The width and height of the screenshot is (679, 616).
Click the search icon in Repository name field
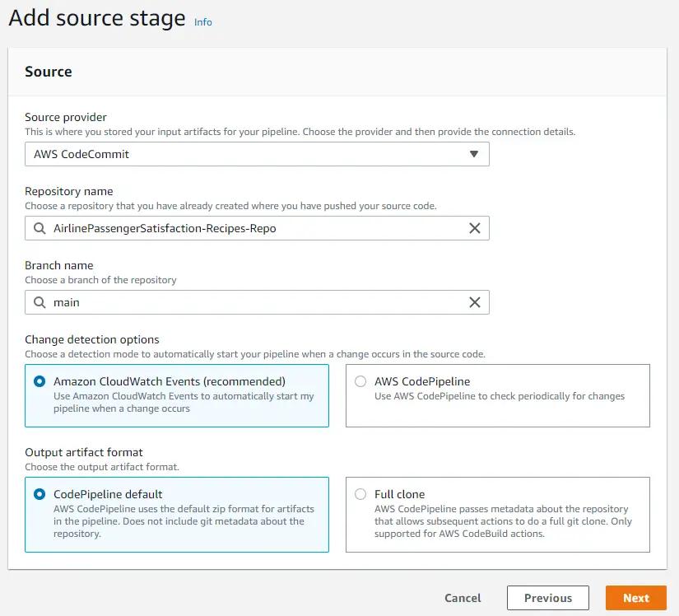coord(40,228)
